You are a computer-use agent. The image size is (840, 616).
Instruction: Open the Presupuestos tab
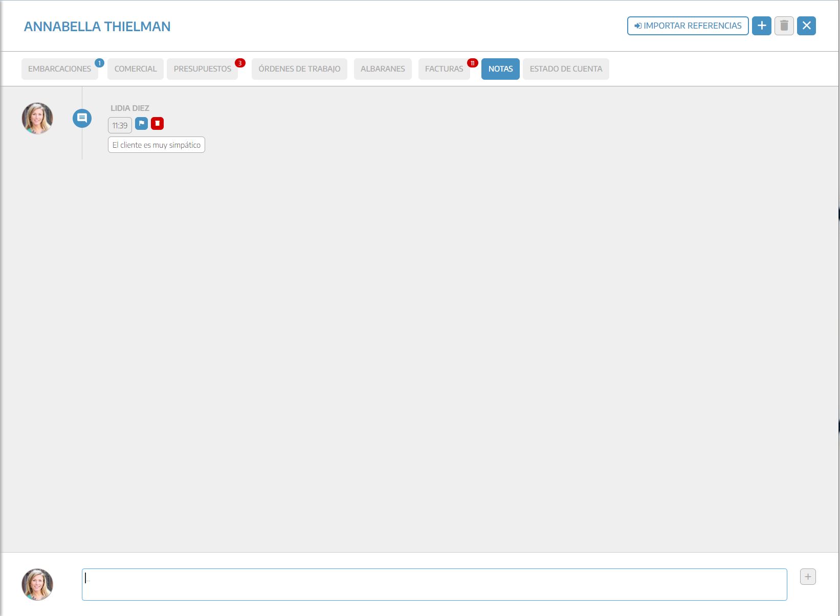pos(202,69)
